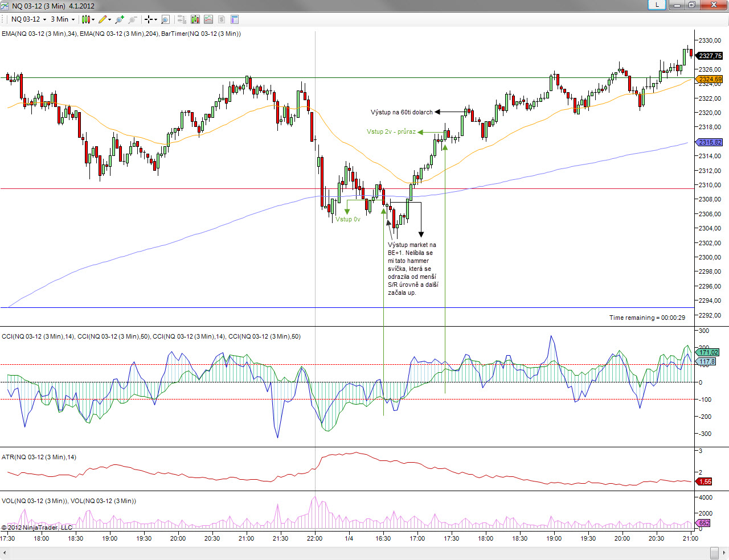Click the 2300,00 price axis label
Screen dimensions: 729x560
710,257
